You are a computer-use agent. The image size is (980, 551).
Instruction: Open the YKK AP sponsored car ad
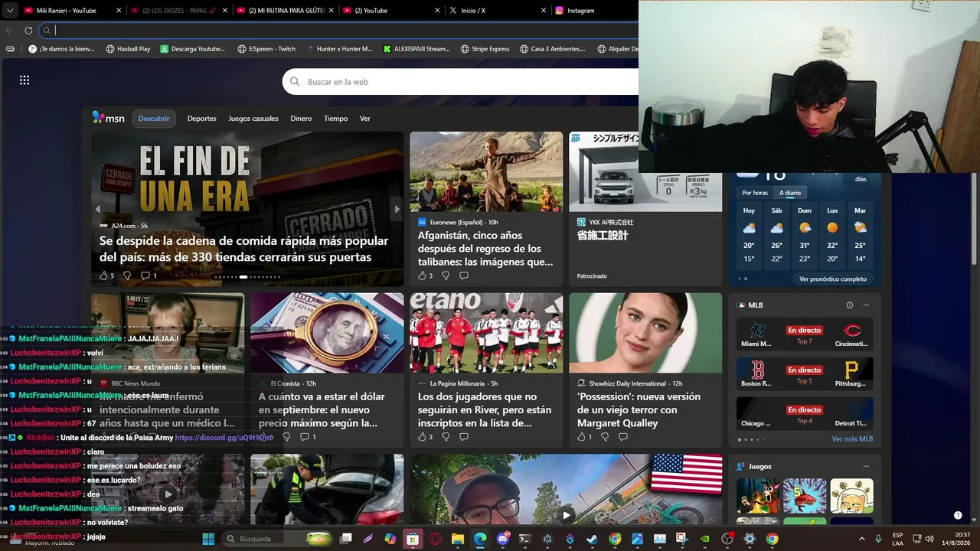tap(645, 209)
